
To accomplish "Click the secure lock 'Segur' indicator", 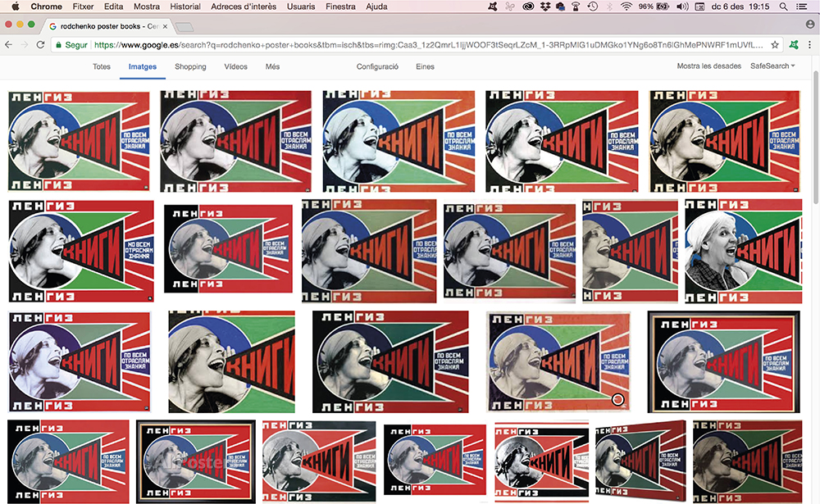I will point(71,45).
